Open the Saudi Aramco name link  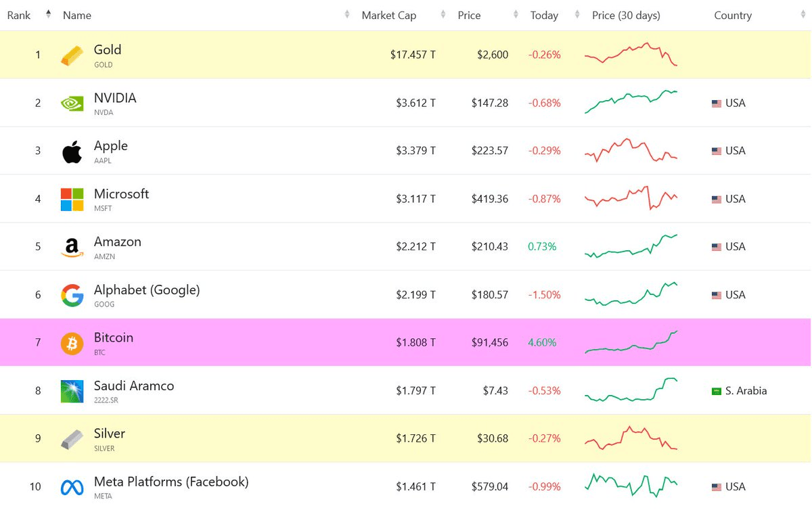(x=134, y=386)
